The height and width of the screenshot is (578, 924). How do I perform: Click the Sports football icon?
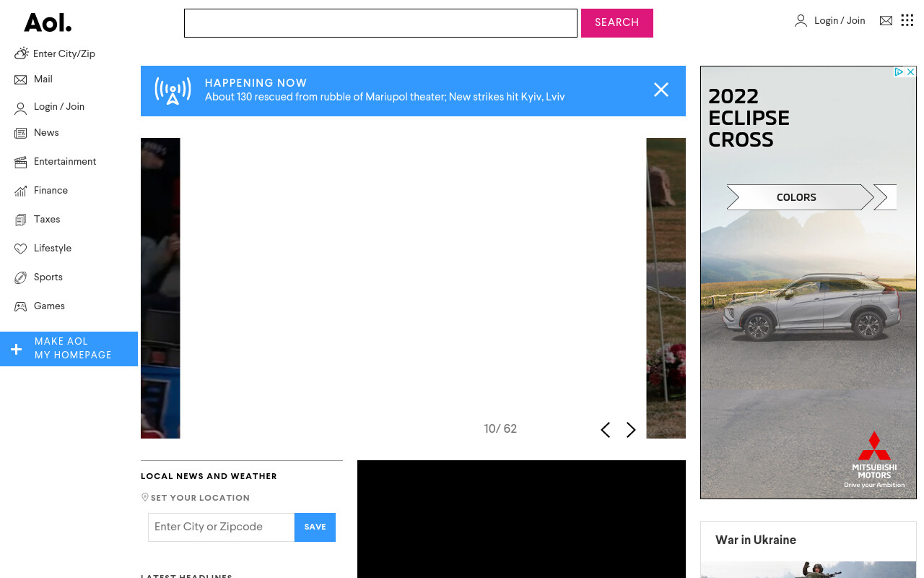pos(21,277)
